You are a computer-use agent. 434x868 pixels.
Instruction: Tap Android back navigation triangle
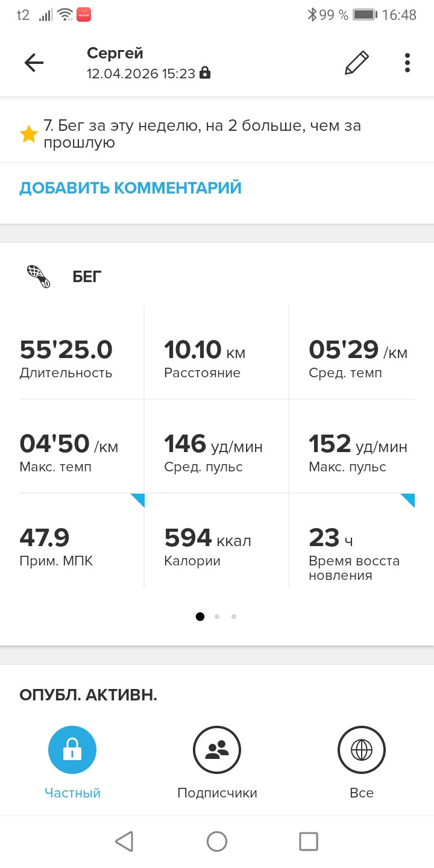pyautogui.click(x=124, y=841)
